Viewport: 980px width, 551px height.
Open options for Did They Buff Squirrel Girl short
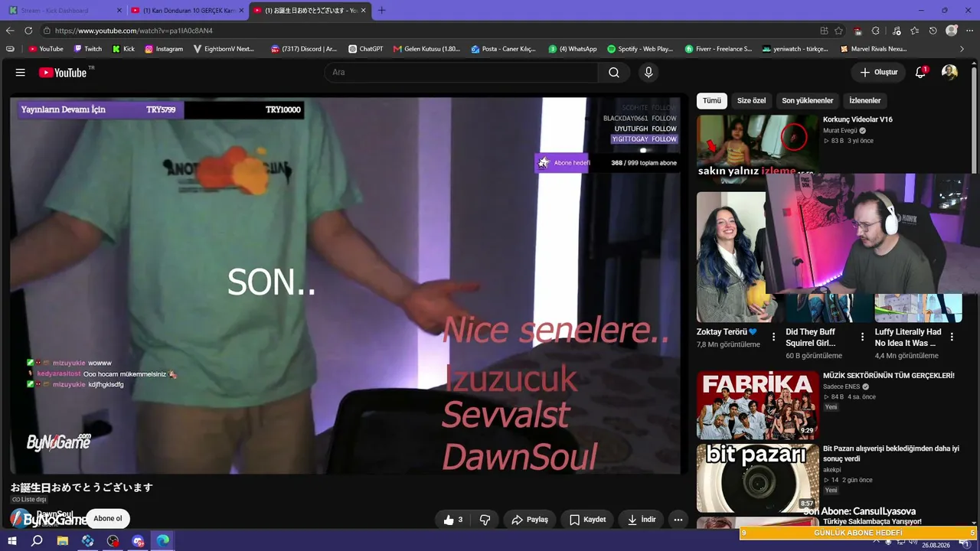[x=863, y=337]
